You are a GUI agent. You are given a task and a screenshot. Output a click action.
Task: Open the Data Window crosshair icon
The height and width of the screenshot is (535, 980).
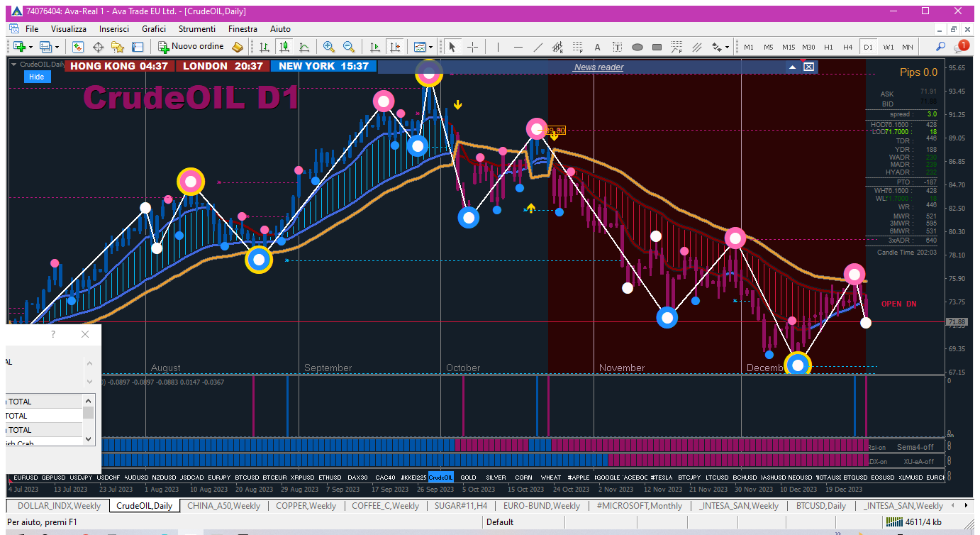click(98, 47)
